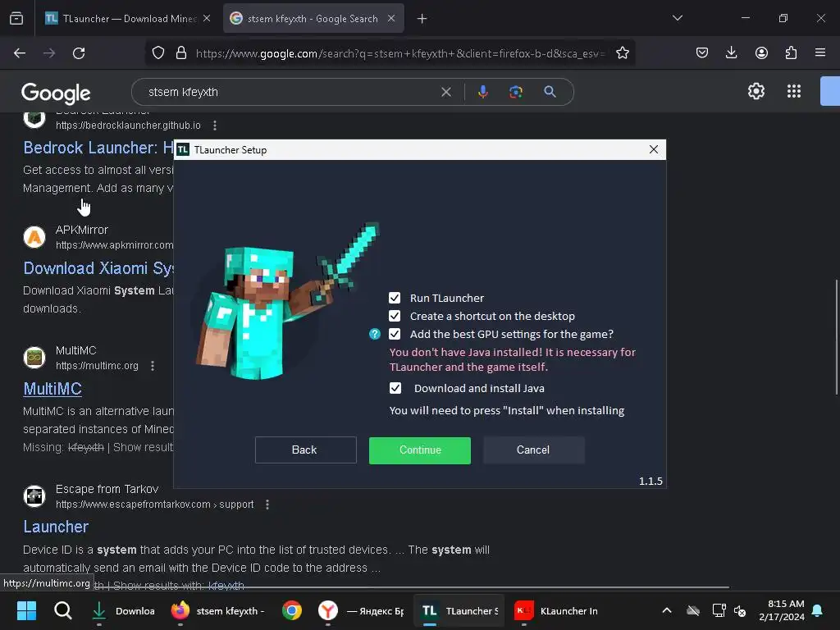
Task: Open the Windows Start menu
Action: [26, 610]
